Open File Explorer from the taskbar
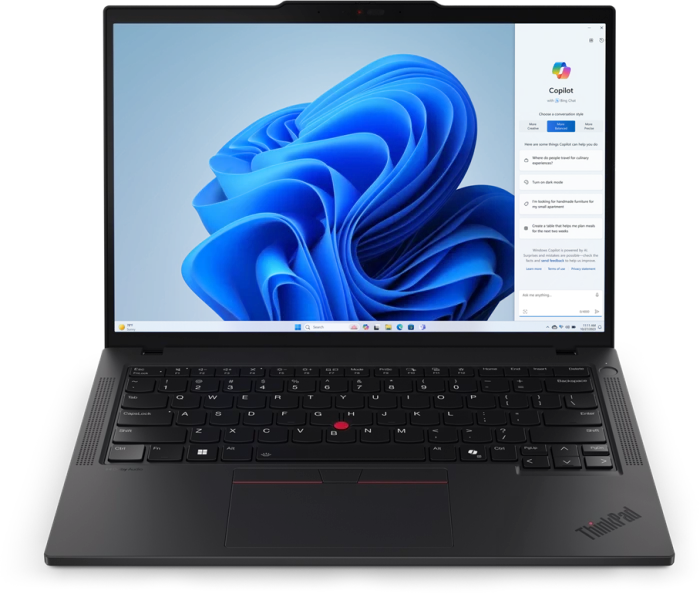 click(388, 327)
